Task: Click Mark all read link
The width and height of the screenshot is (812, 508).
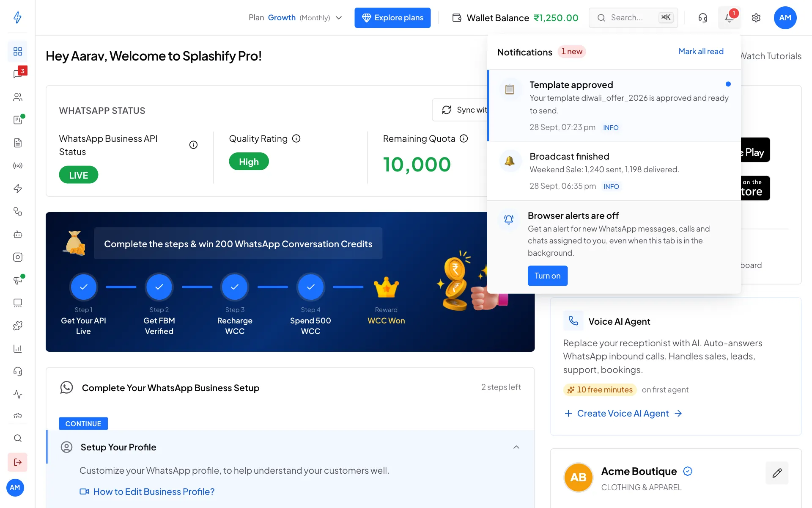Action: tap(701, 51)
